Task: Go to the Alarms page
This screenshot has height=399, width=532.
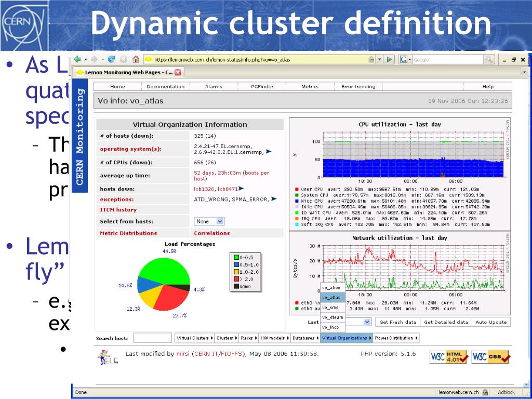Action: coord(214,87)
